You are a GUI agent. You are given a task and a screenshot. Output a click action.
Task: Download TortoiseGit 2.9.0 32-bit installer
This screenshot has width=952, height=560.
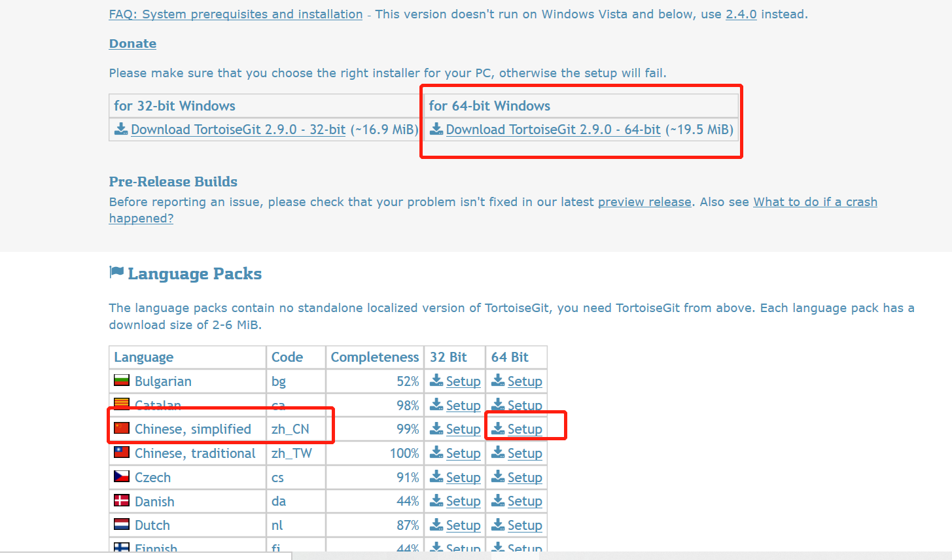point(238,130)
